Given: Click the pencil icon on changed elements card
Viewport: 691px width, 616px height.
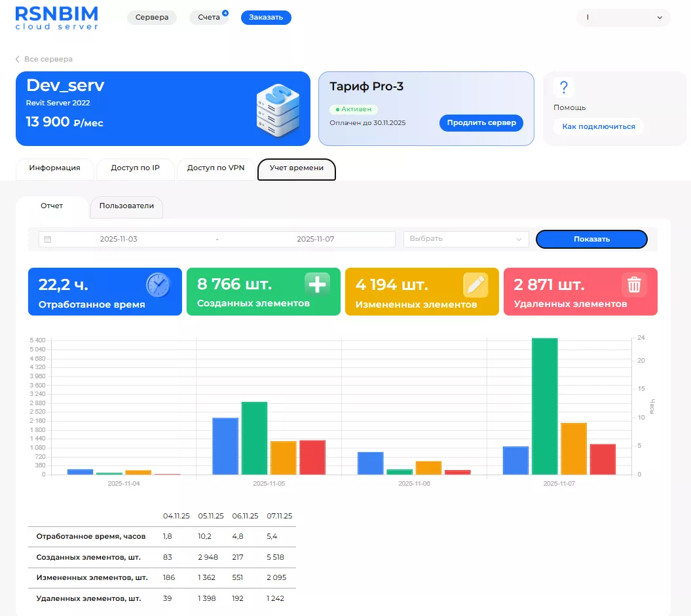Looking at the screenshot, I should pos(476,285).
